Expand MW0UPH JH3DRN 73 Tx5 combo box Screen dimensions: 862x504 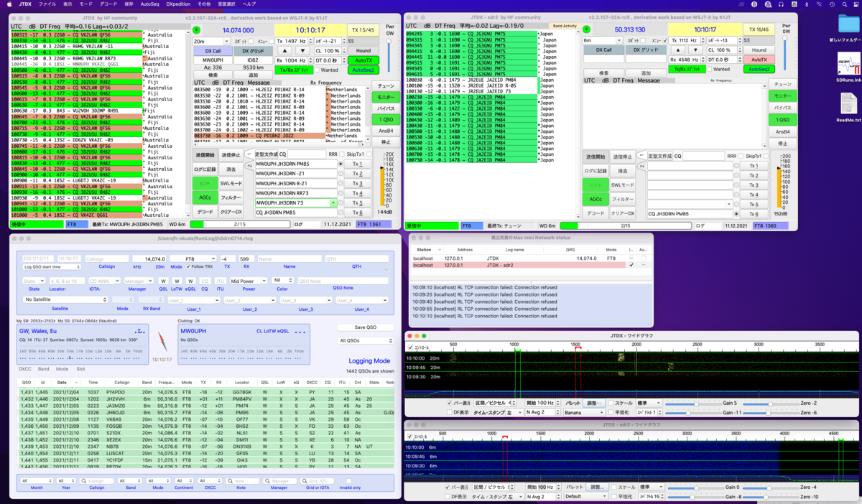click(x=334, y=203)
